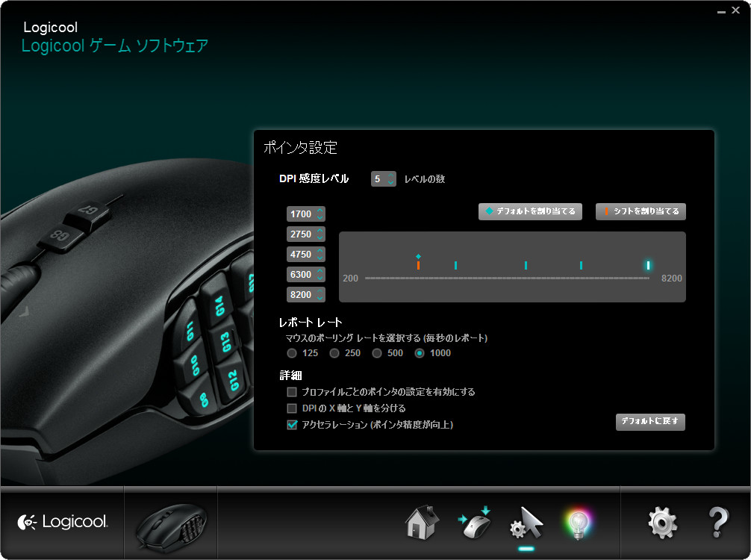Click the 8200 DPI level stepper
This screenshot has height=560, width=751.
coord(305,294)
